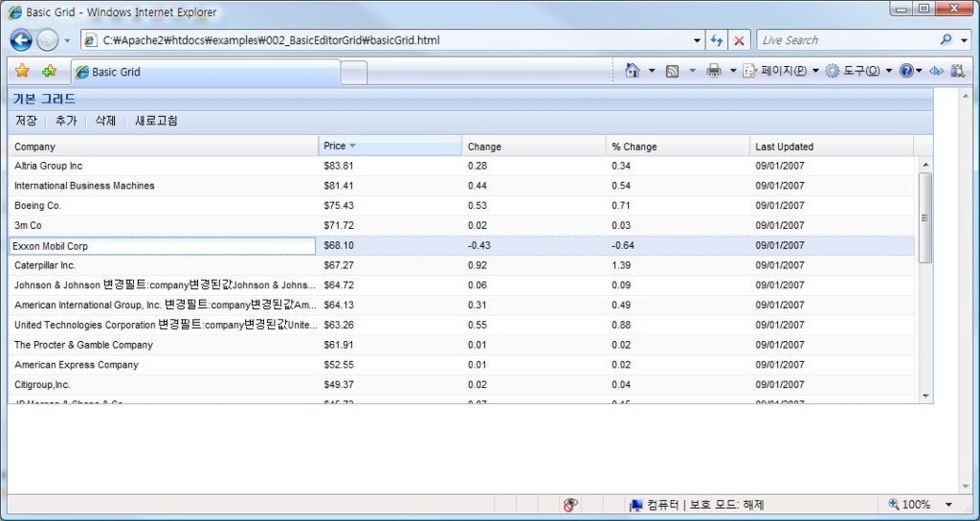Image resolution: width=980 pixels, height=521 pixels.
Task: Click the page scrollbar down arrow
Action: point(966,487)
